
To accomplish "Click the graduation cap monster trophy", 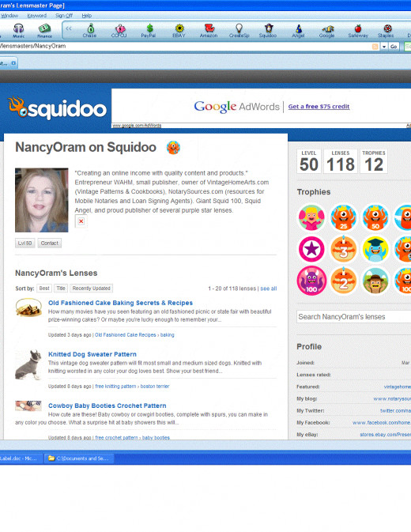I will (x=375, y=249).
